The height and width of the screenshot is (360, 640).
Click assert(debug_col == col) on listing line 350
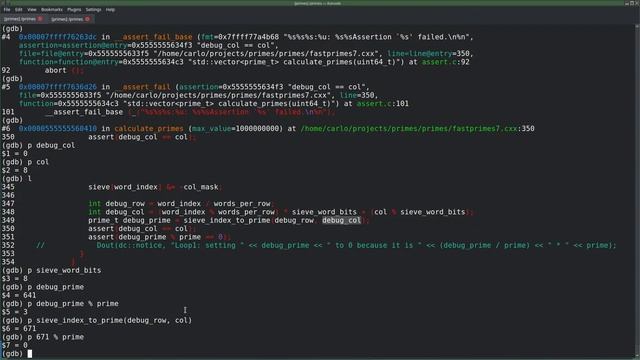(x=142, y=229)
